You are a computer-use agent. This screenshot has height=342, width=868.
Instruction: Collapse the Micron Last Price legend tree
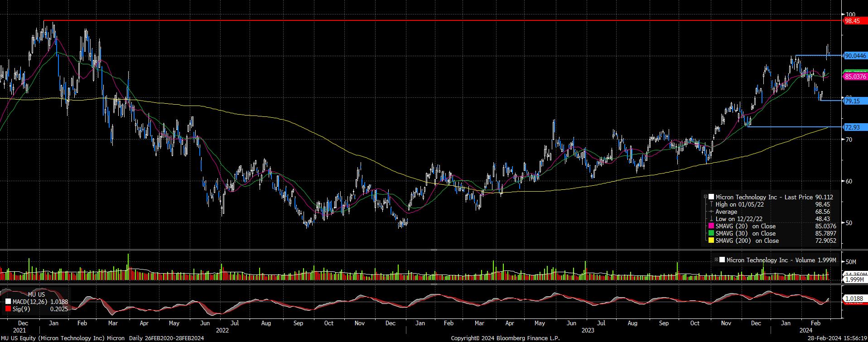click(x=705, y=197)
